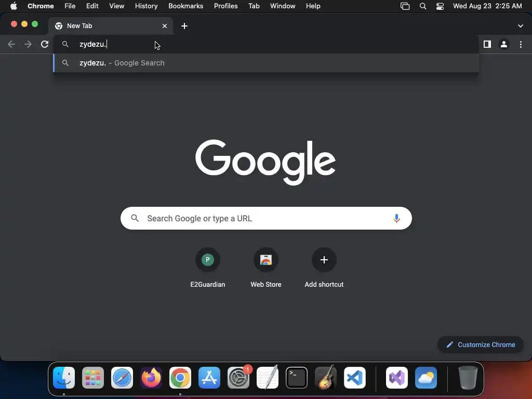The width and height of the screenshot is (532, 399).
Task: Select the zydezu. Google Search suggestion
Action: [x=267, y=63]
